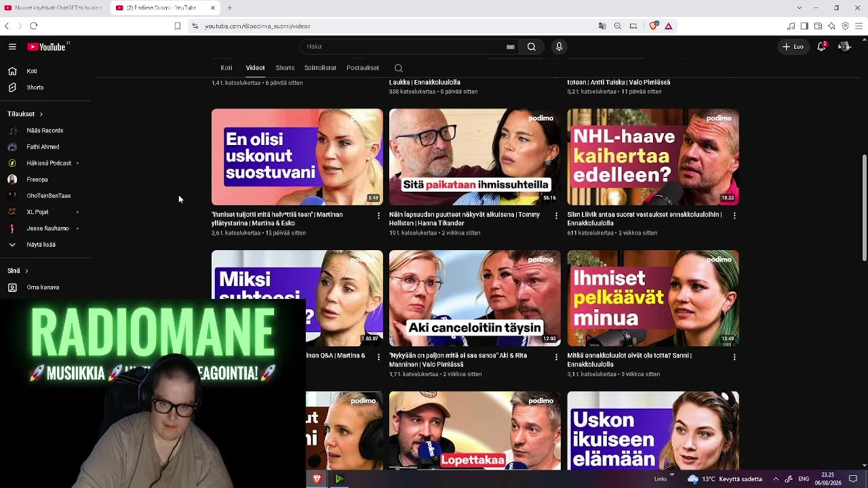Open the Brave Wallet icon
Viewport: 868px width, 488px height.
pyautogui.click(x=818, y=26)
